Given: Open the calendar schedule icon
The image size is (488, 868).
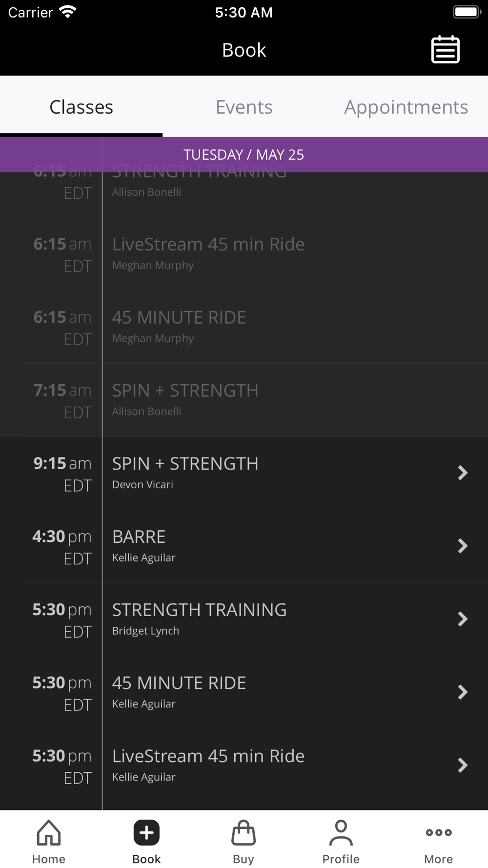Looking at the screenshot, I should pyautogui.click(x=445, y=49).
